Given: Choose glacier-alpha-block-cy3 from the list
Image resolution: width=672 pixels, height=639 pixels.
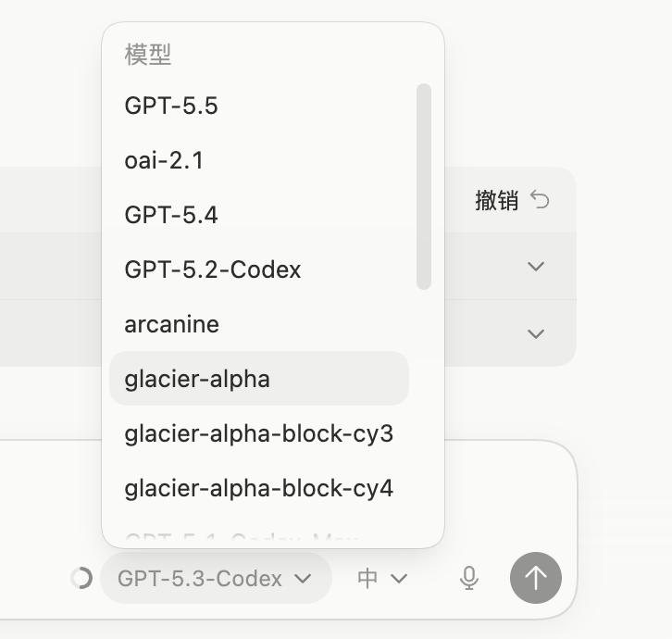Looking at the screenshot, I should click(x=259, y=433).
